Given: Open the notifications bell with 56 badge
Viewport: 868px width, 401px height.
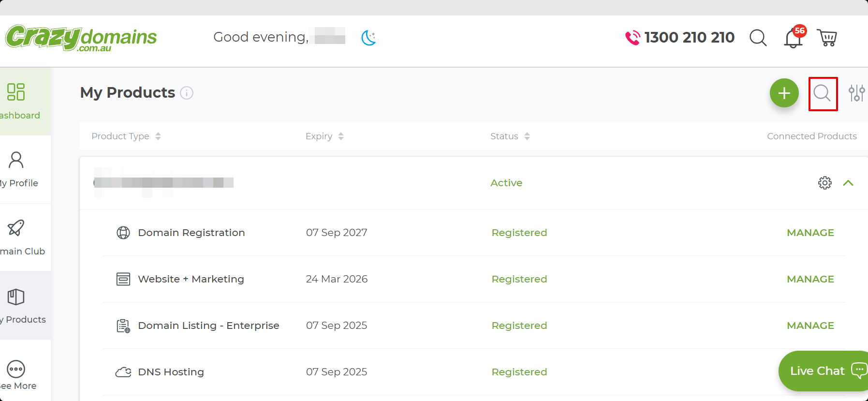Looking at the screenshot, I should pyautogui.click(x=794, y=37).
